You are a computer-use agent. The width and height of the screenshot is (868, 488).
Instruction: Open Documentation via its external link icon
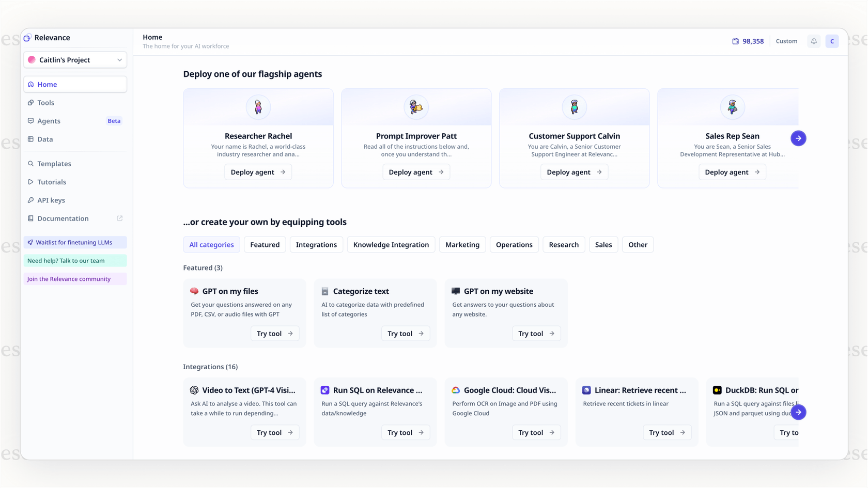tap(120, 218)
